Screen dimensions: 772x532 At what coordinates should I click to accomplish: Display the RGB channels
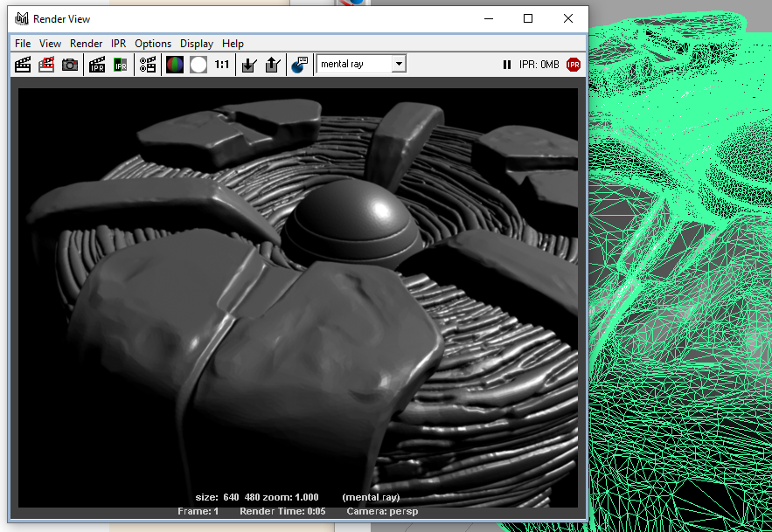click(174, 64)
